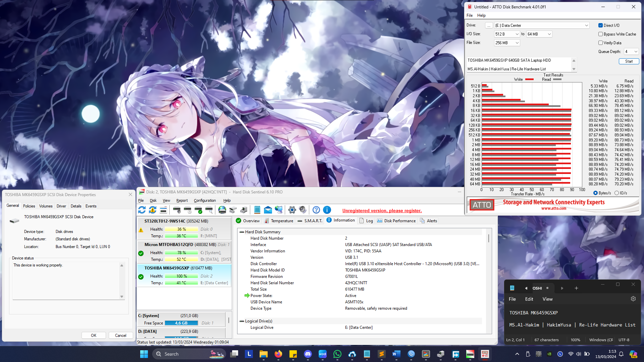Collapse the Logical Drive(s) section
The height and width of the screenshot is (362, 644).
click(x=241, y=321)
